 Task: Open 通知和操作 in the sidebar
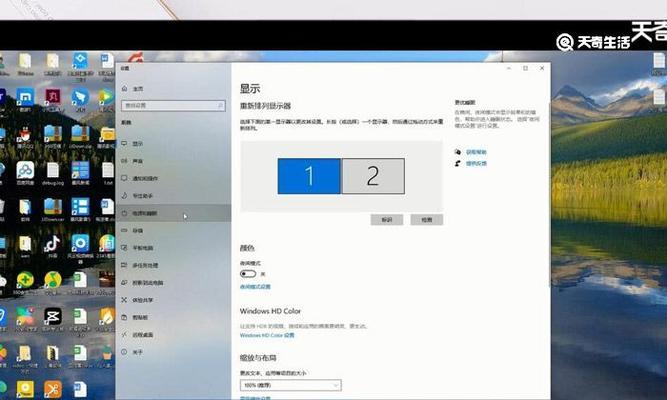click(173, 178)
